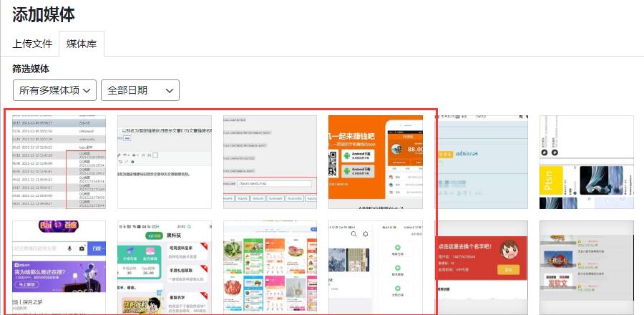Viewport: 644px width, 315px height.
Task: Select the date table screenshot thumbnail
Action: 59,163
